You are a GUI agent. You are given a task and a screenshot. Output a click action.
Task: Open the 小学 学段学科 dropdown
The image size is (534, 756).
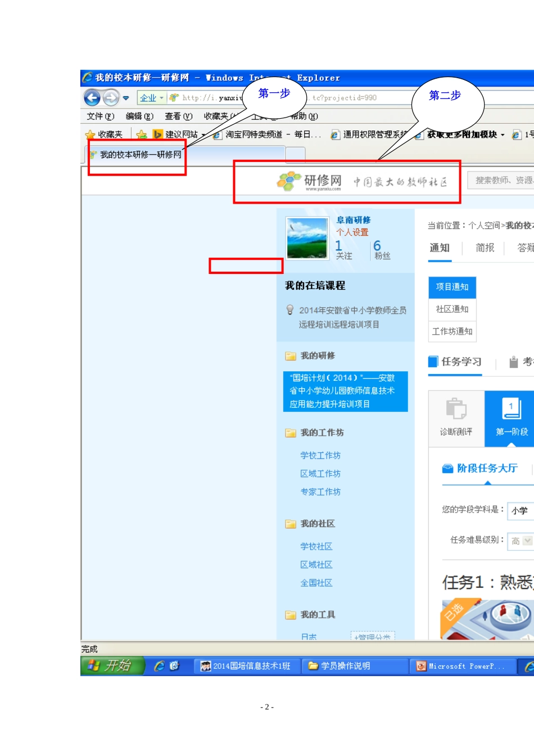click(x=521, y=511)
